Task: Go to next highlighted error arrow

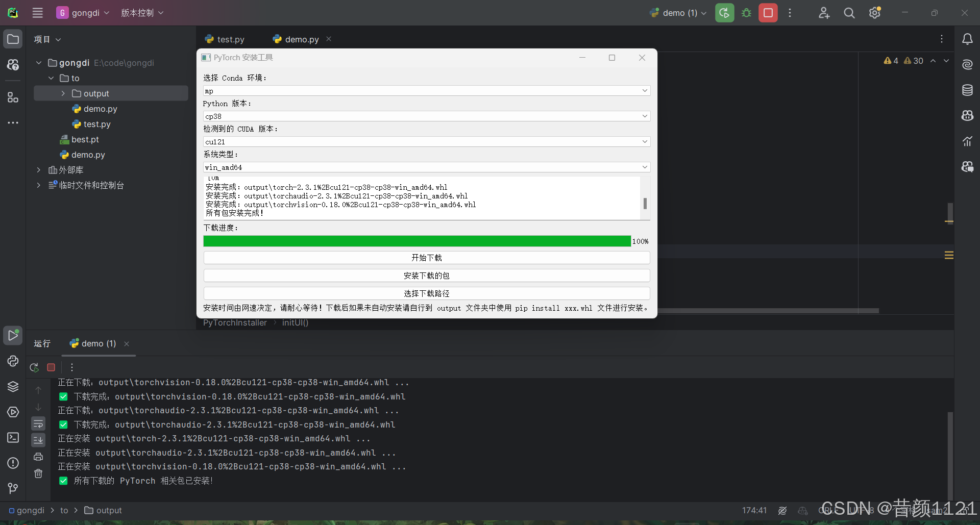Action: tap(946, 61)
